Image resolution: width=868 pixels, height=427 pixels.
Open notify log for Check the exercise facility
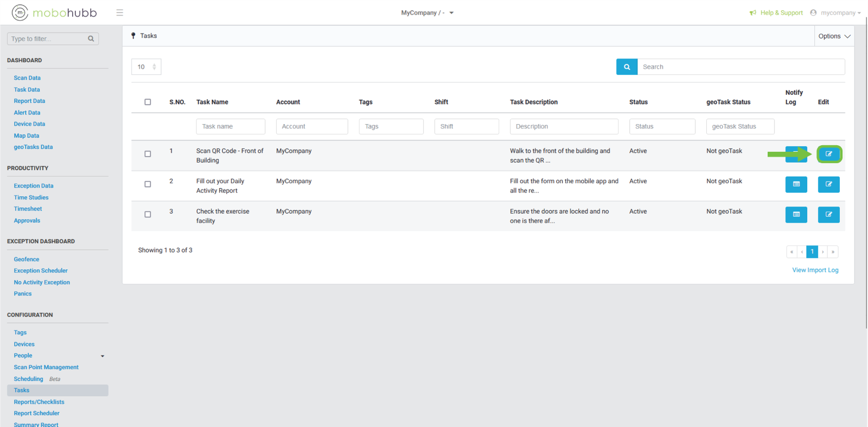tap(796, 215)
